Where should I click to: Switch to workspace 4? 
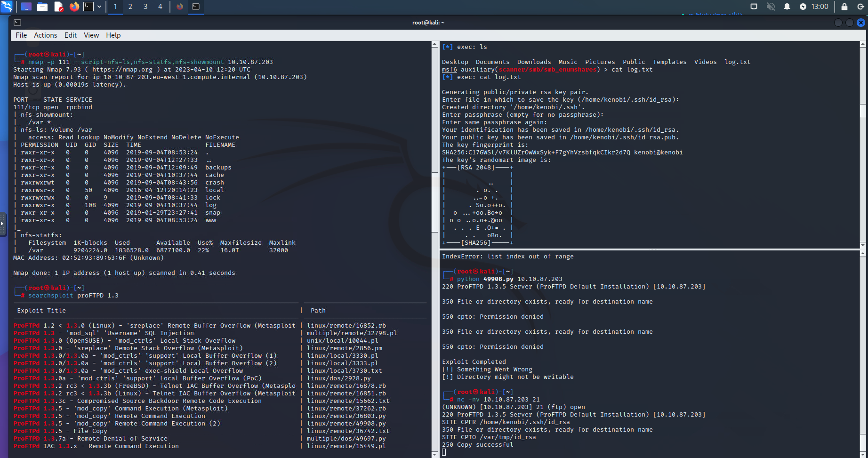[161, 7]
